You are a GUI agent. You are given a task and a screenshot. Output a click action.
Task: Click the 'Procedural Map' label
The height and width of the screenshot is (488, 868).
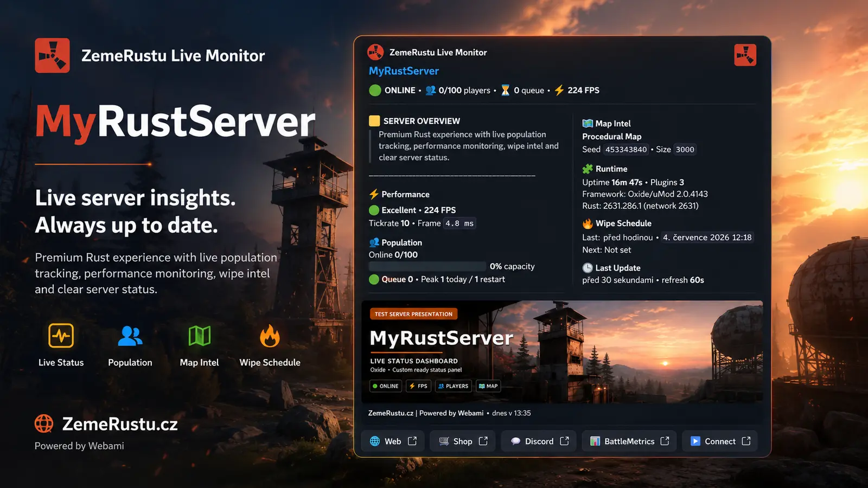(612, 137)
